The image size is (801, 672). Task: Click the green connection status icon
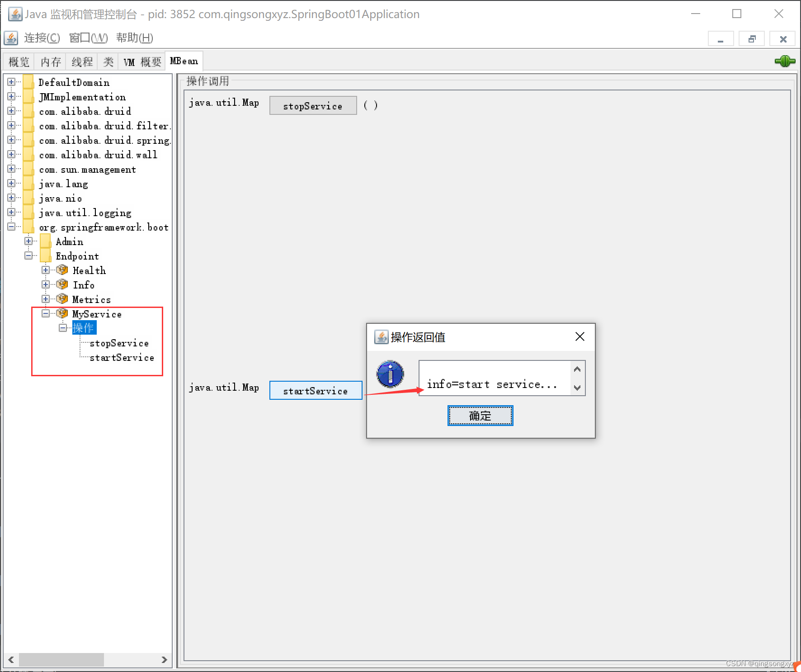pyautogui.click(x=785, y=61)
